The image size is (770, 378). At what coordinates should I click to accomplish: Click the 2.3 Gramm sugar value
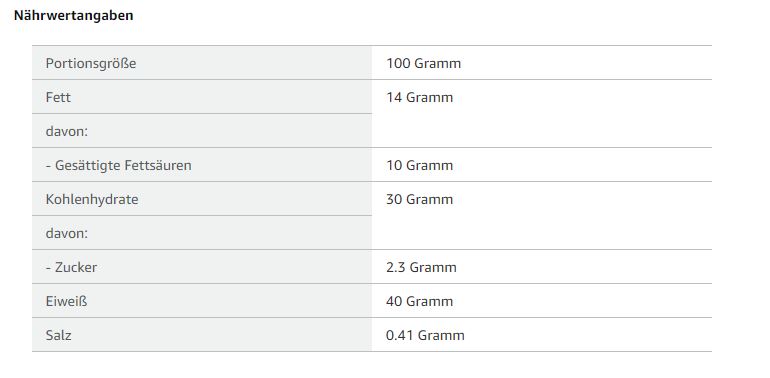pyautogui.click(x=421, y=268)
